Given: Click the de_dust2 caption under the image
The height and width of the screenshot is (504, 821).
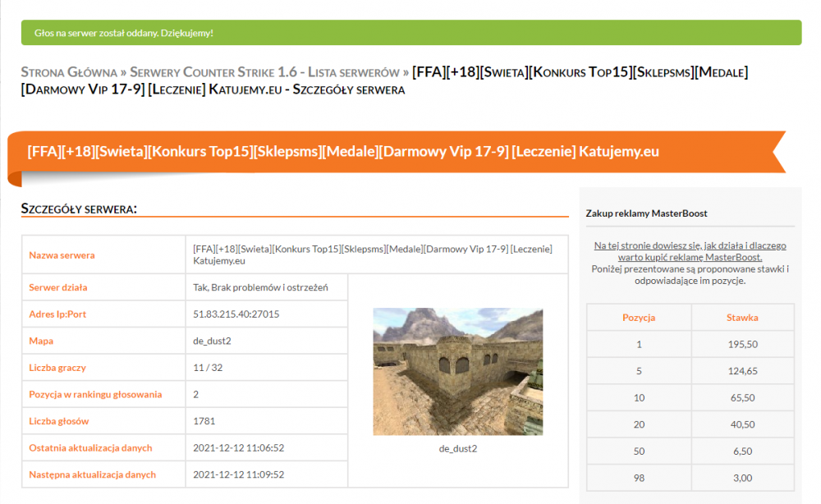Looking at the screenshot, I should [457, 448].
